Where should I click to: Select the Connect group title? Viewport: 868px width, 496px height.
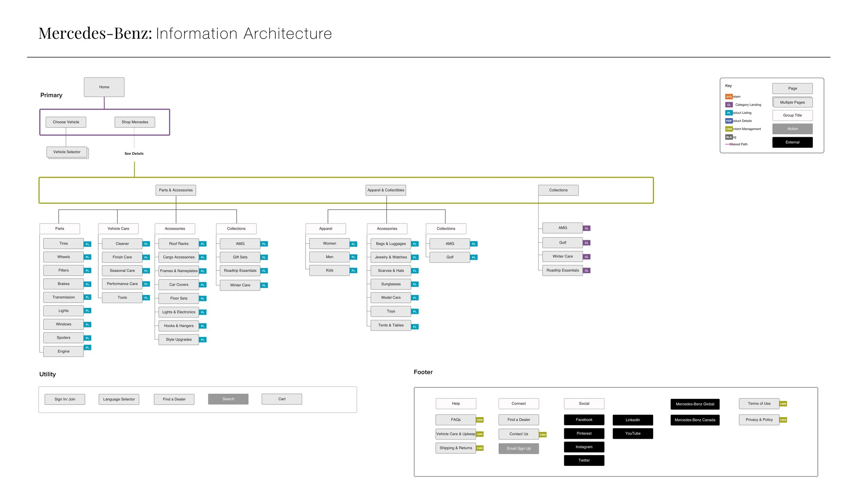[x=519, y=404]
